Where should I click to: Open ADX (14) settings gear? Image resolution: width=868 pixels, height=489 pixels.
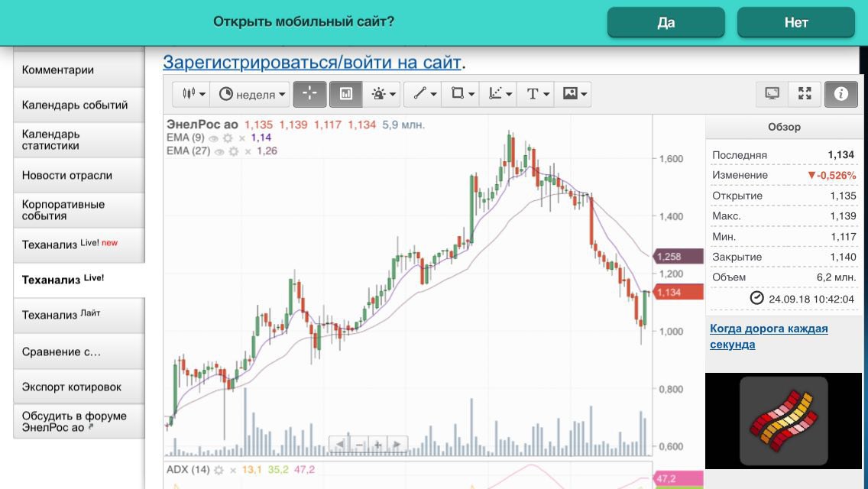click(219, 470)
